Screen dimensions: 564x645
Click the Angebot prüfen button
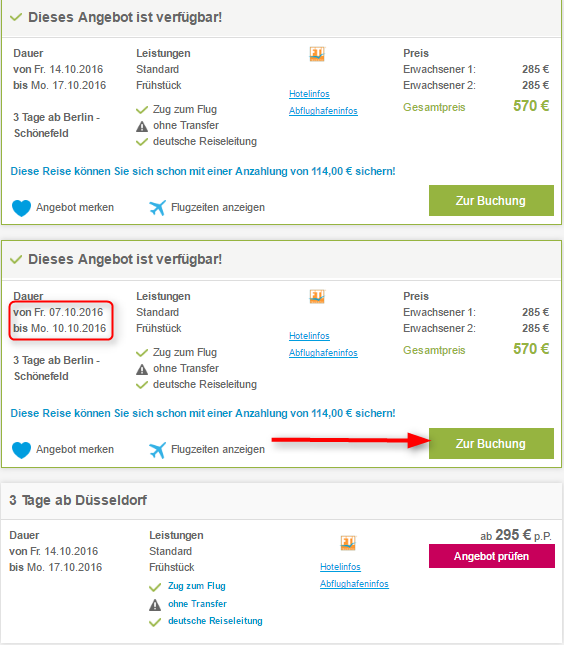tap(492, 556)
